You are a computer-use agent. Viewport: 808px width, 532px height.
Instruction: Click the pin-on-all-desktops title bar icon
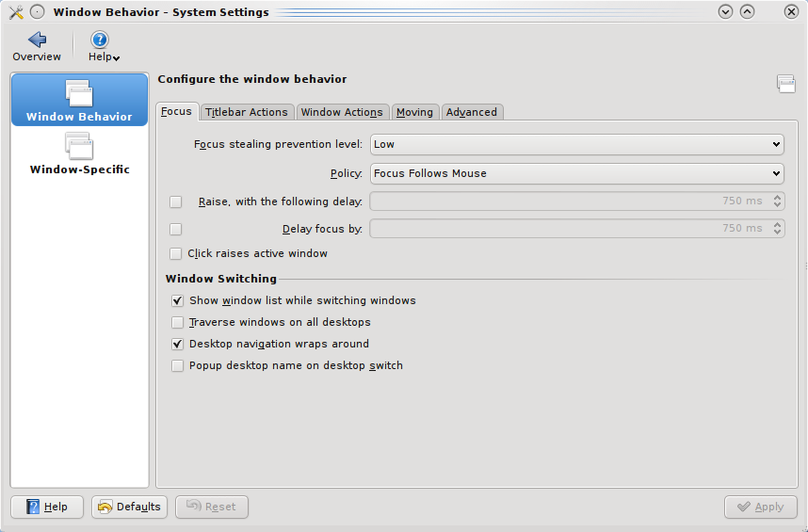[38, 12]
